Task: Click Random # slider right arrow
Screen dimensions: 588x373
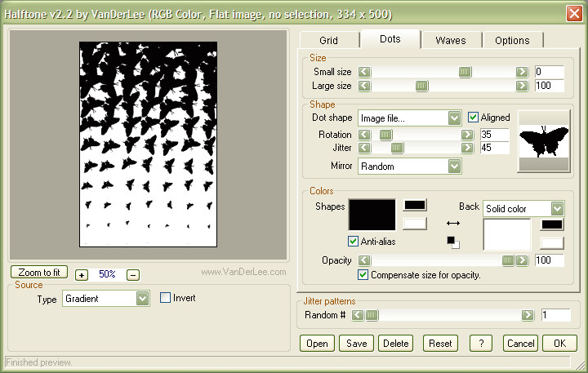Action: [528, 315]
